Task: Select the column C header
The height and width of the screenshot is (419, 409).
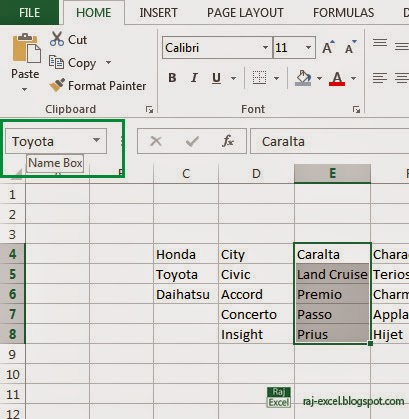Action: [186, 174]
